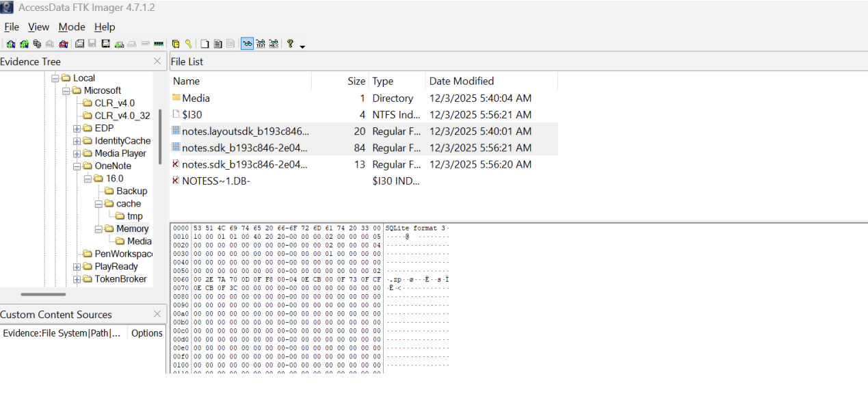Click the Create Disk Image icon

click(80, 43)
